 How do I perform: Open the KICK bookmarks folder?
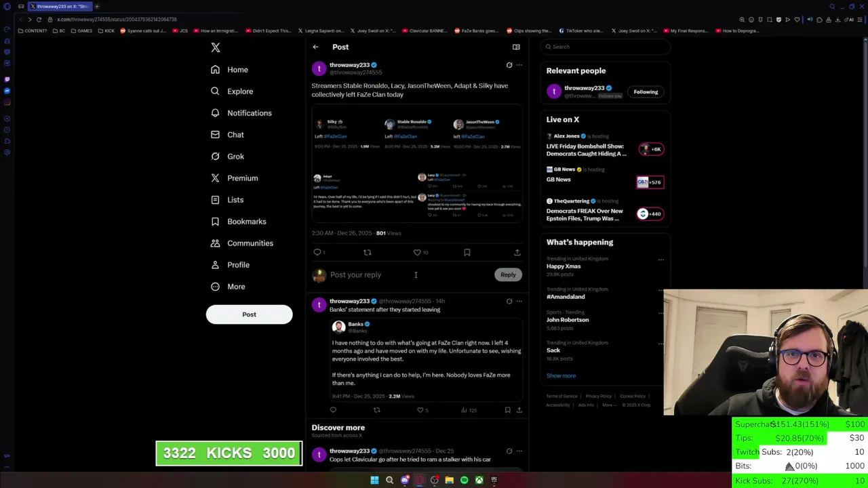106,30
